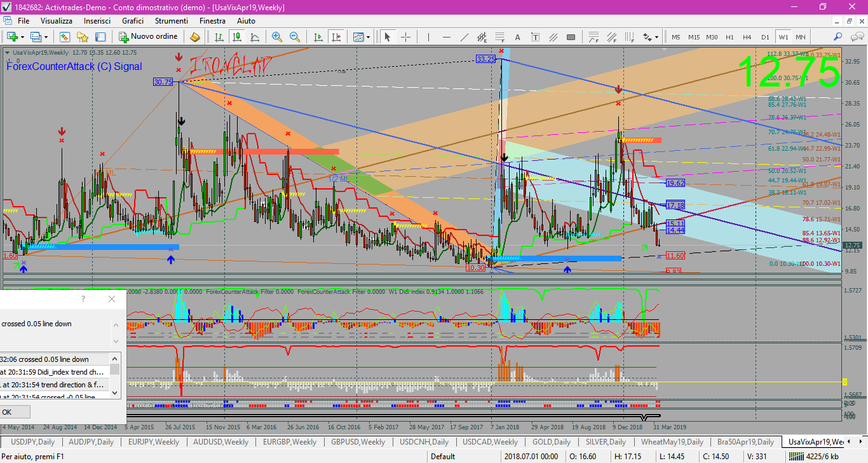Expand the templates dropdown arrow
The width and height of the screenshot is (868, 463).
tap(369, 37)
